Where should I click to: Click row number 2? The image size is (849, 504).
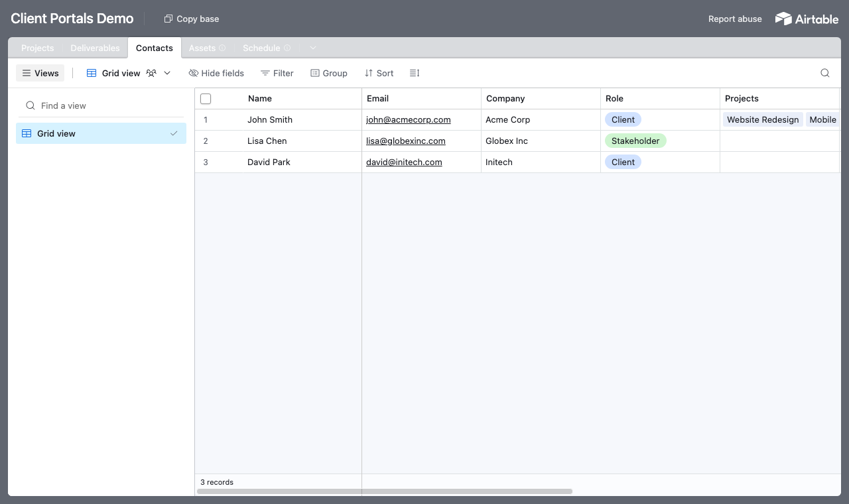click(x=206, y=141)
